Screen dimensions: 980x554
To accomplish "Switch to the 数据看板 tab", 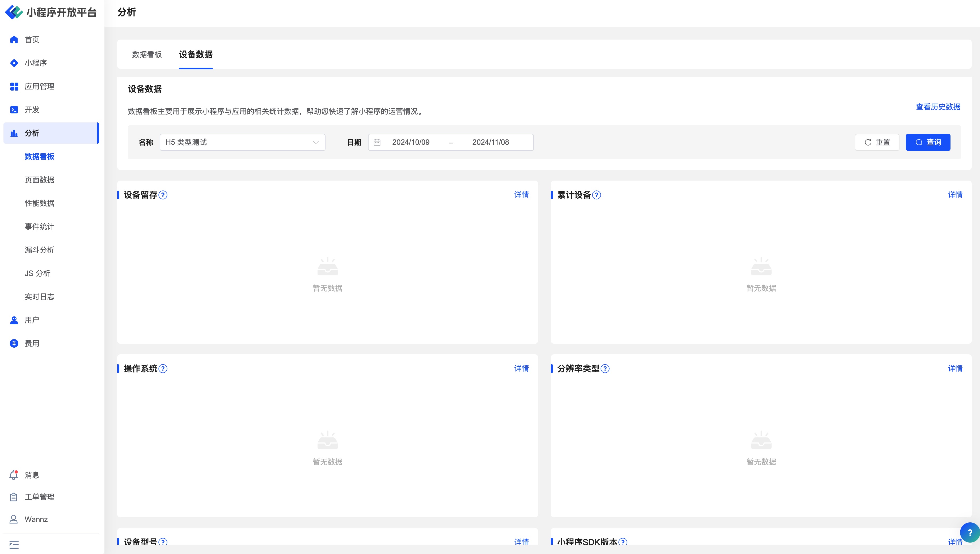I will coord(147,54).
